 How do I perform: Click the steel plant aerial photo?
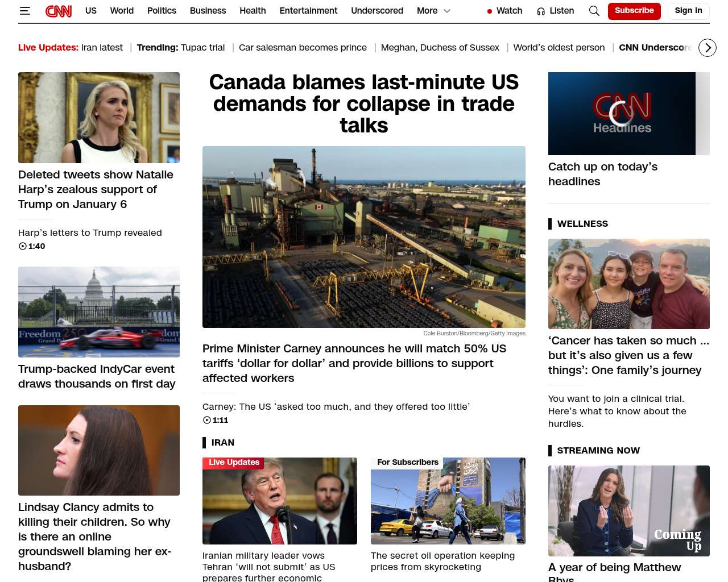364,237
